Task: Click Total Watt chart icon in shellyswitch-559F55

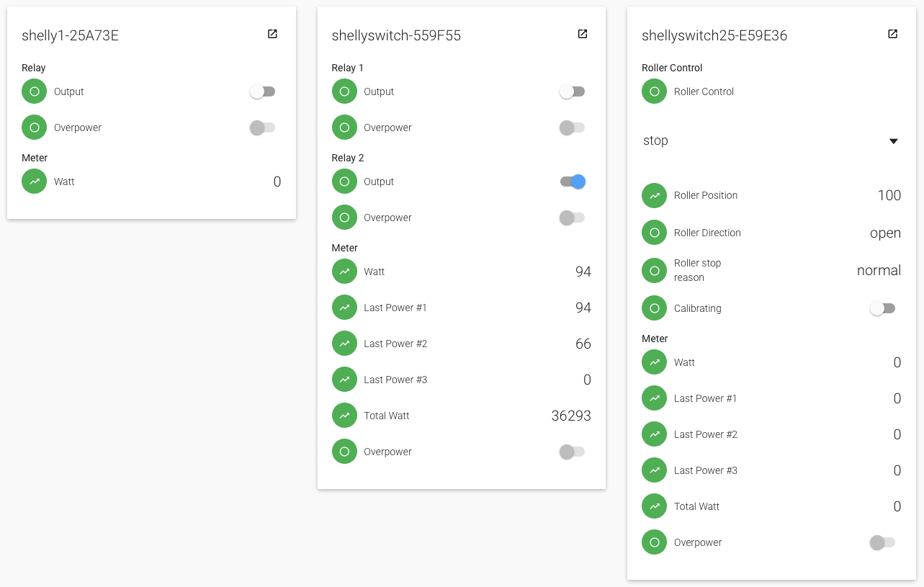Action: click(x=344, y=416)
